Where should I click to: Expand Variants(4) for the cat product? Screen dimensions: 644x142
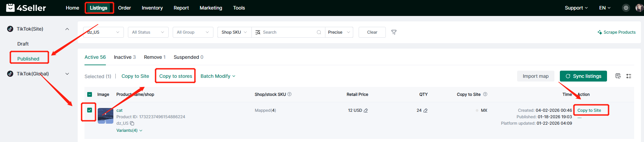point(129,130)
